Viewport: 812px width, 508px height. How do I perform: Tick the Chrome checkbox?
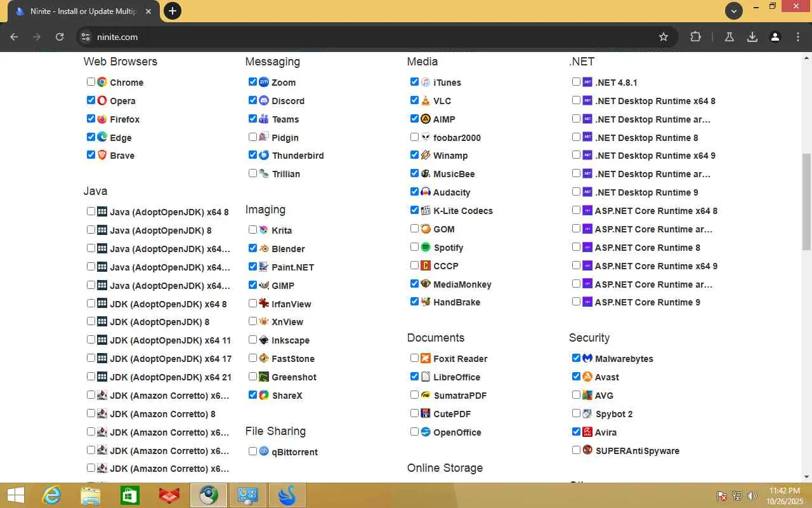tap(91, 82)
